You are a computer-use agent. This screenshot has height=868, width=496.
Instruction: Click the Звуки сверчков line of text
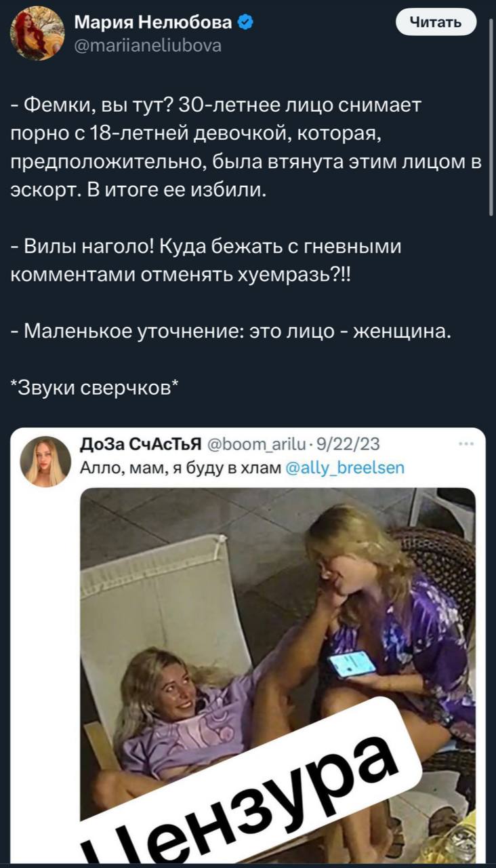[x=96, y=387]
